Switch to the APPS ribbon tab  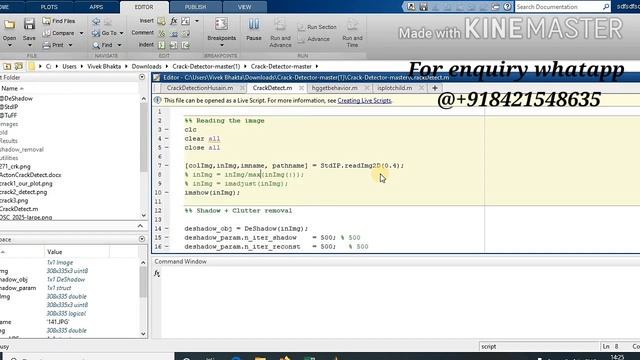tap(96, 7)
